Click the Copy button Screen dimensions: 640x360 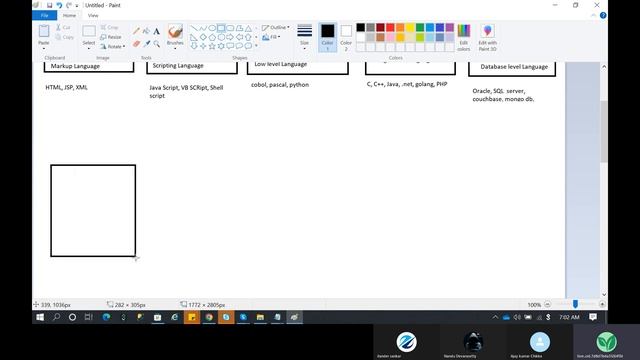click(x=64, y=37)
